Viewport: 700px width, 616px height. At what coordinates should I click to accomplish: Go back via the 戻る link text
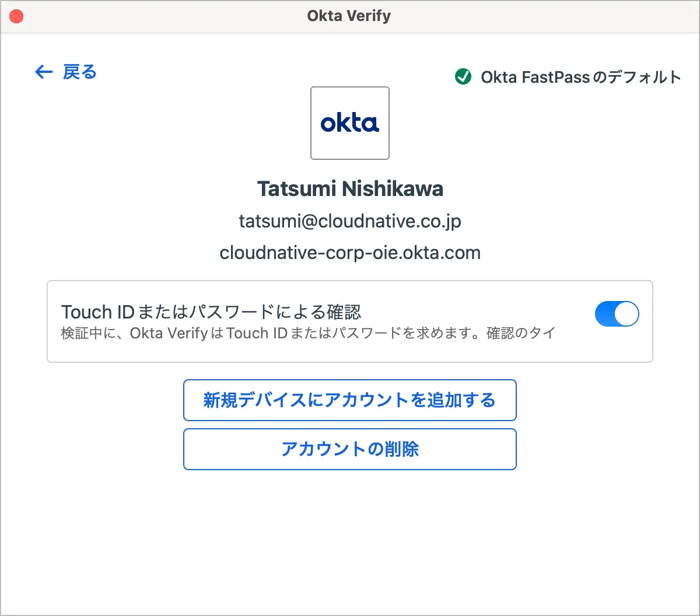tap(80, 72)
